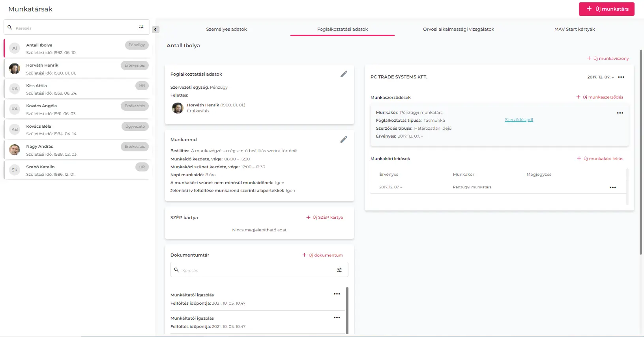Go to MÁV Start kártyák tab

[574, 29]
